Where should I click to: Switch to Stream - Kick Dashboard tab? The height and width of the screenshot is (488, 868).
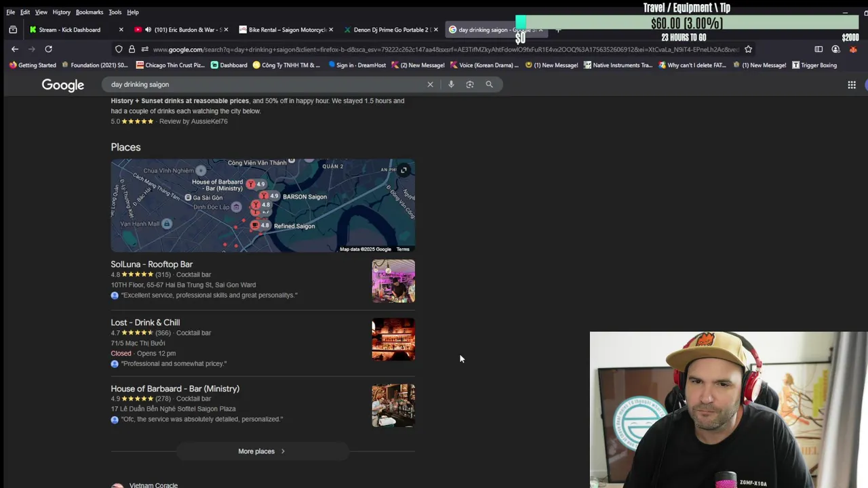[x=69, y=30]
